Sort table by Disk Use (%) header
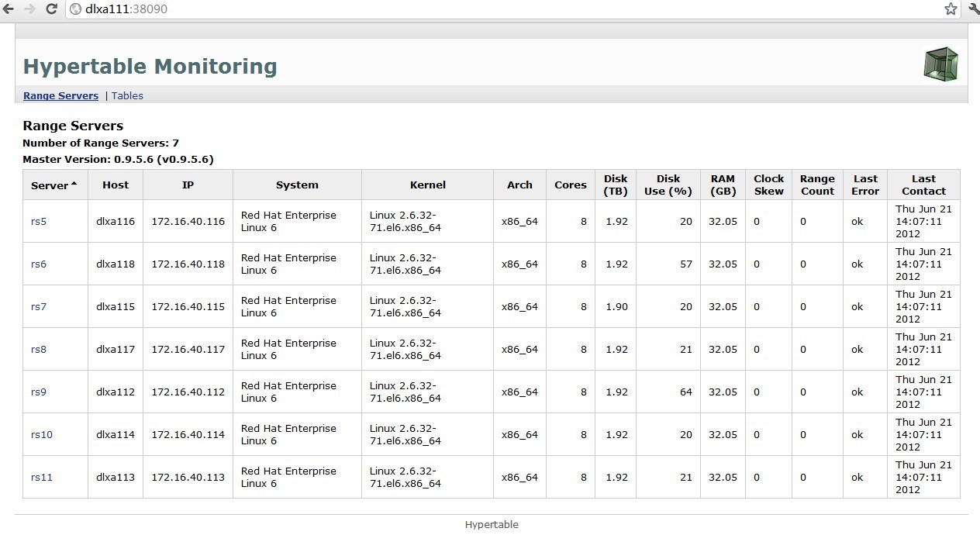Image resolution: width=980 pixels, height=542 pixels. [x=668, y=185]
